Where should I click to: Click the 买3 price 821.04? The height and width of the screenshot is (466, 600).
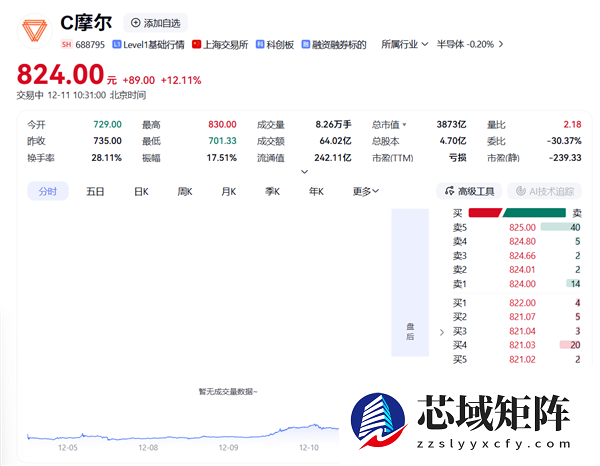(522, 331)
